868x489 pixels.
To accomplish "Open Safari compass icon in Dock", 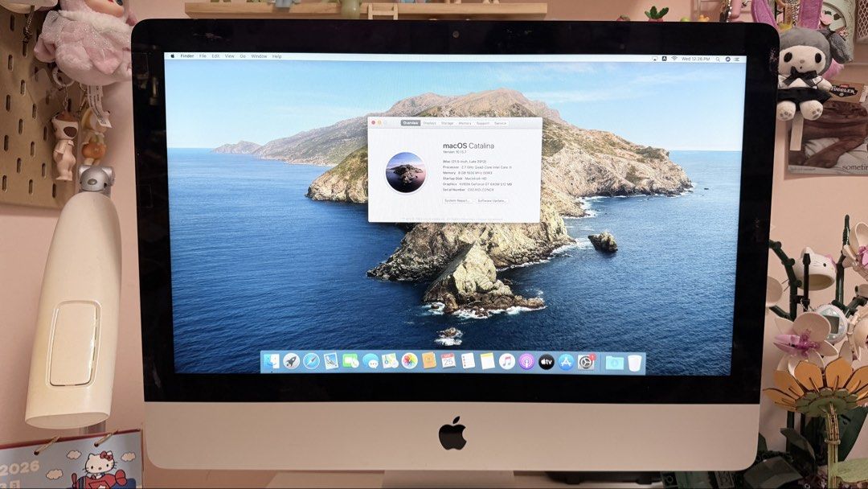I will [x=311, y=362].
